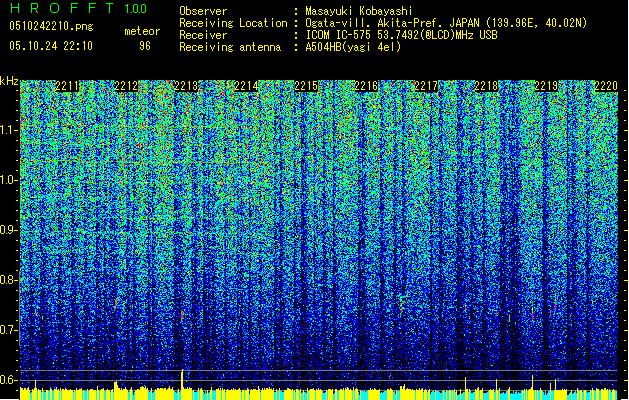Screen dimensions: 629x400
Task: Click the 0.8 kHz axis label
Action: [9, 280]
